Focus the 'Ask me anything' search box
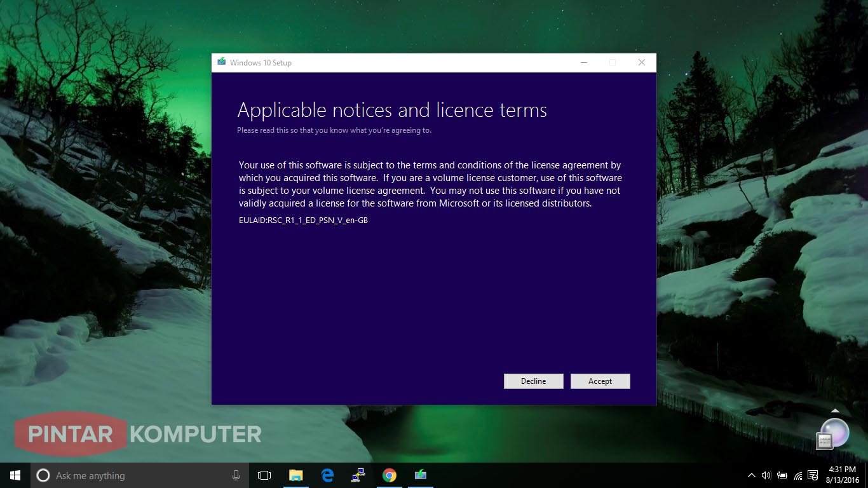This screenshot has height=488, width=868. click(140, 475)
